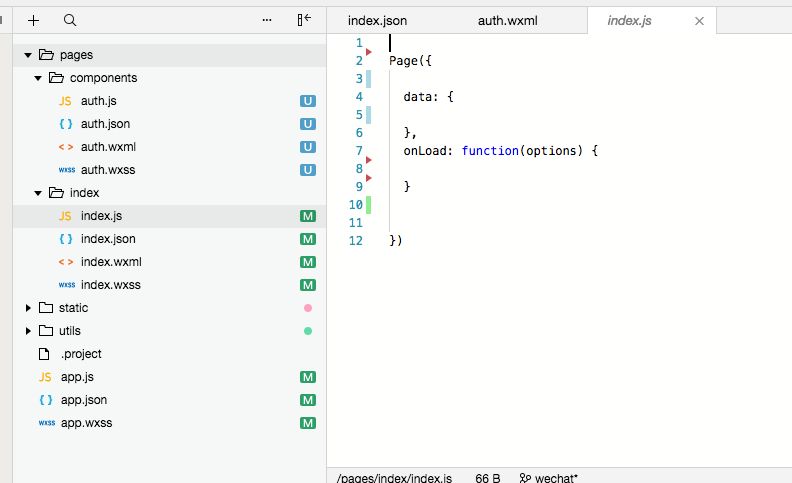Click the braces icon beside auth.json
This screenshot has height=483, width=792.
(x=66, y=124)
